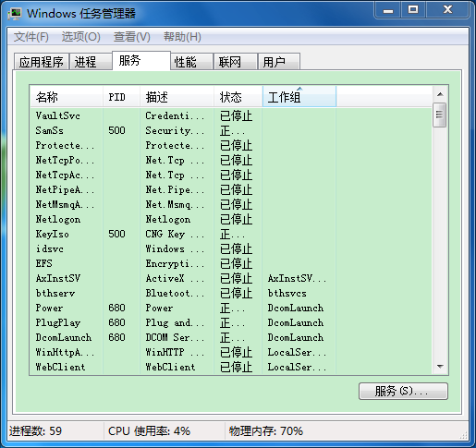Viewport: 476px width, 448px height.
Task: Switch to the 用户 tab
Action: pyautogui.click(x=278, y=62)
